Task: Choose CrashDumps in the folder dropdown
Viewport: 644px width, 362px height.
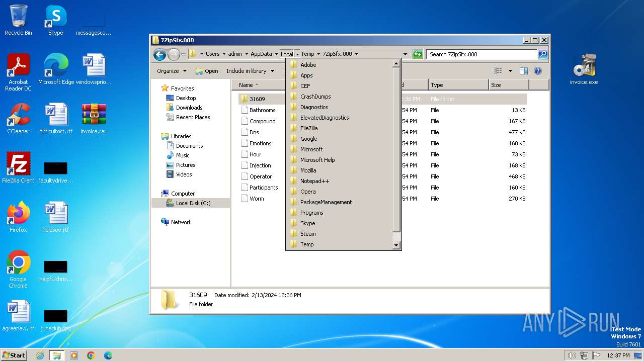Action: point(340,97)
